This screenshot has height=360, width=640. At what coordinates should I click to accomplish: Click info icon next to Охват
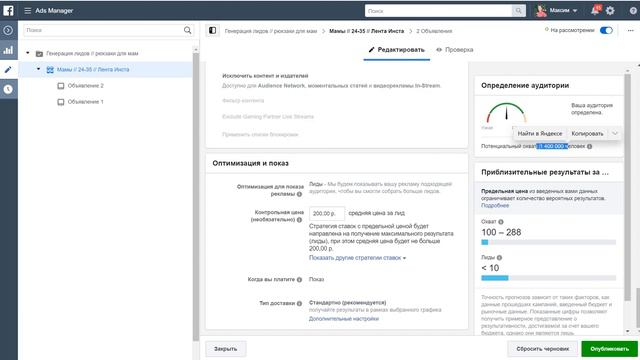tap(501, 222)
